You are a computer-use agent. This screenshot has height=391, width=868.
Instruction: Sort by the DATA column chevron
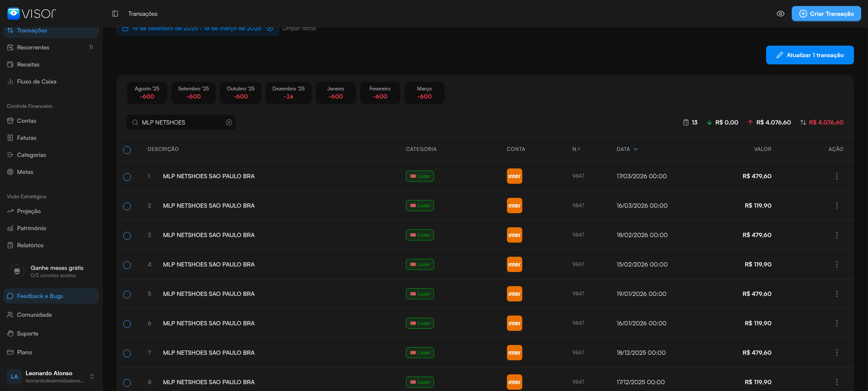click(x=636, y=149)
